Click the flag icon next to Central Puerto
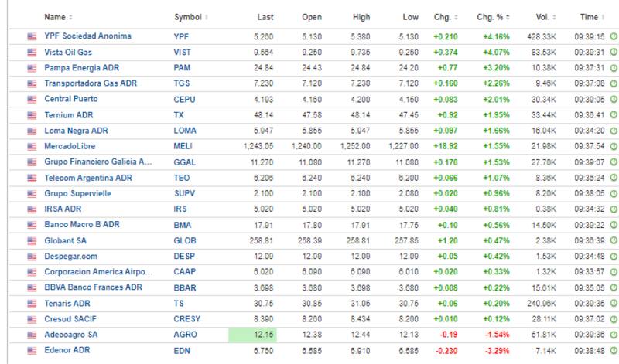 tap(32, 99)
